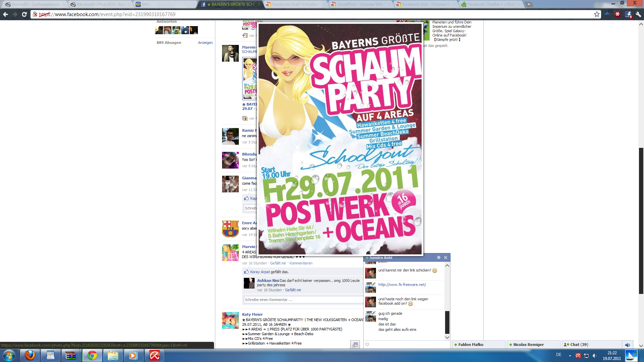Toggle the chat sound speaker icon
Screen dimensions: 644x362
point(628,345)
